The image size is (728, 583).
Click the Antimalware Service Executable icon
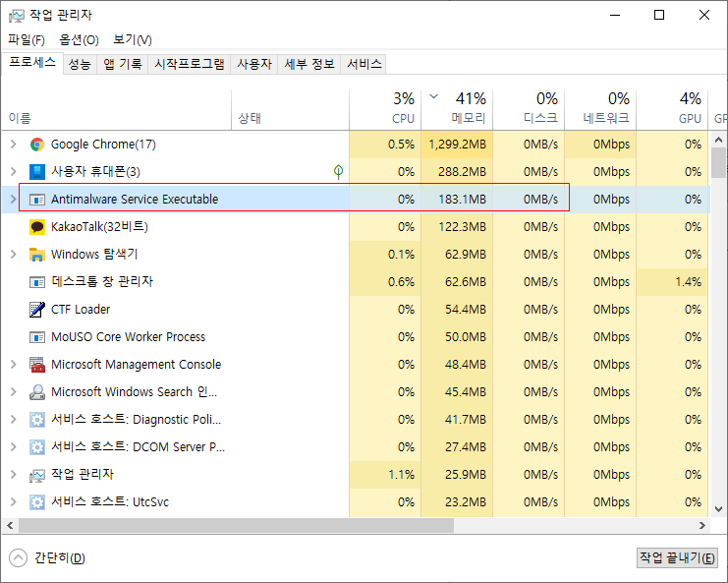coord(37,200)
